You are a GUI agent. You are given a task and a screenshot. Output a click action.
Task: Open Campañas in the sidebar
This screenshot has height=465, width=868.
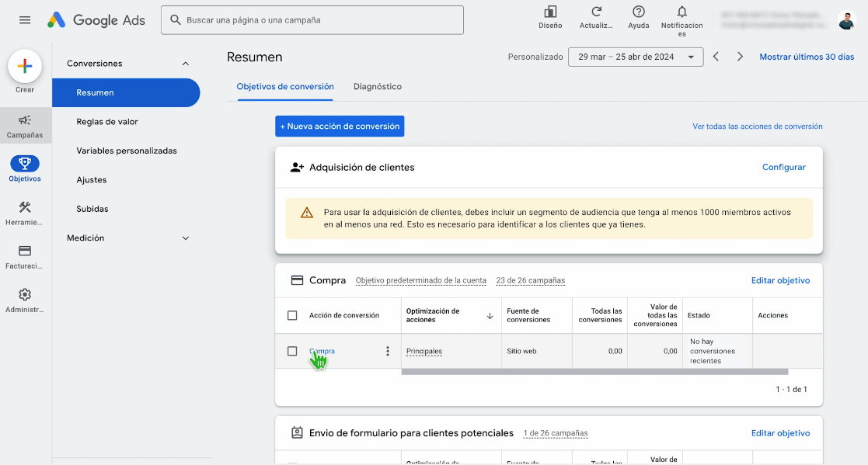25,126
